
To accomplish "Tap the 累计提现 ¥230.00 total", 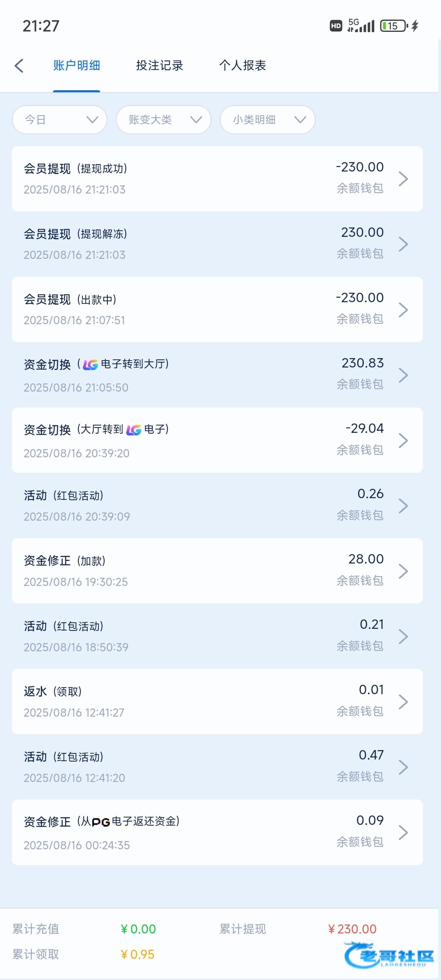I will pos(352,929).
